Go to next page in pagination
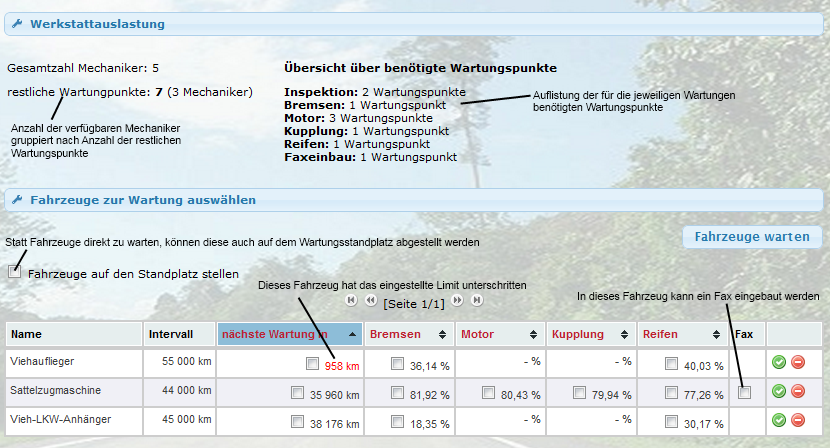This screenshot has width=830, height=448. (x=457, y=299)
